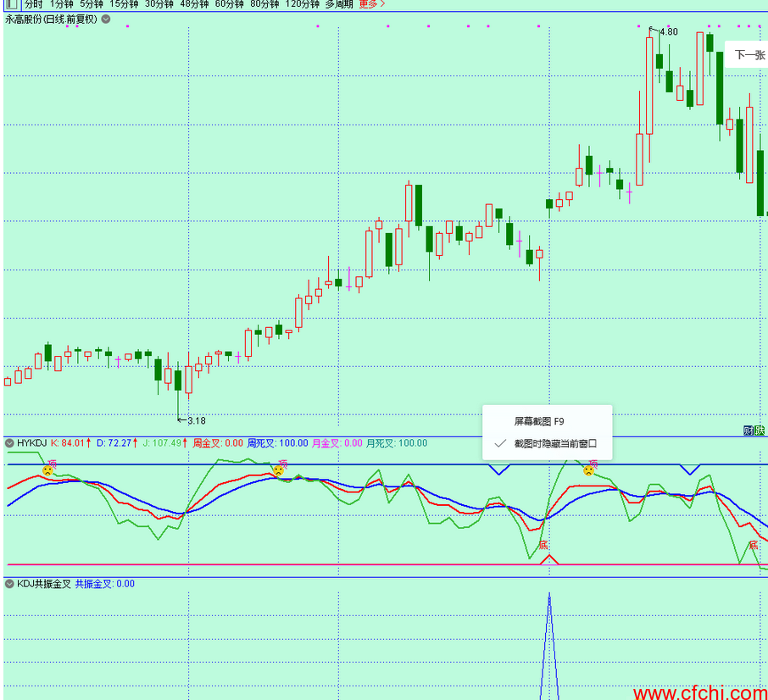Screen dimensions: 768x700
Task: Click the blue 共振金叉 spike
Action: coord(549,646)
